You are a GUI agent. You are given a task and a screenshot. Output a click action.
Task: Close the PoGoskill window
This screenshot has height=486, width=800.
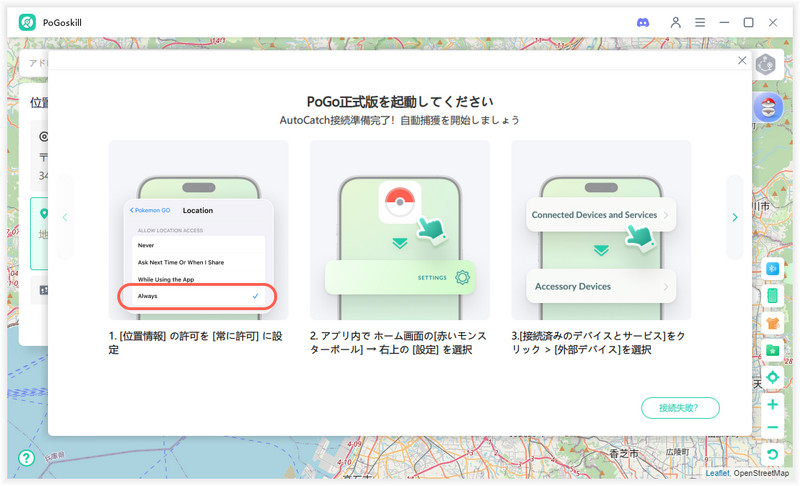point(773,22)
